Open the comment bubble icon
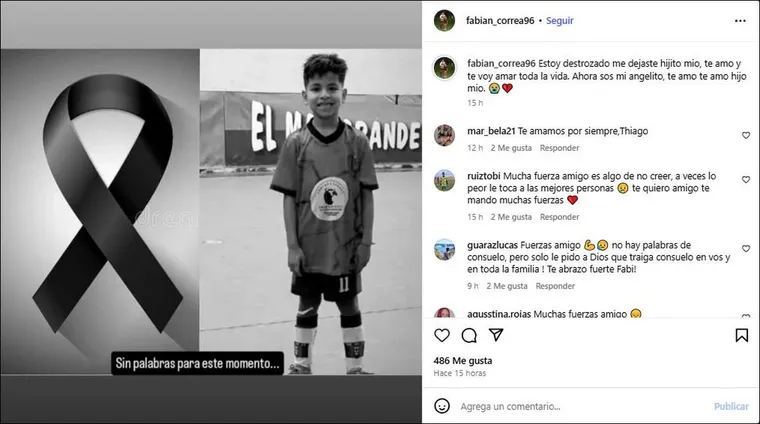Image resolution: width=760 pixels, height=424 pixels. click(x=469, y=335)
